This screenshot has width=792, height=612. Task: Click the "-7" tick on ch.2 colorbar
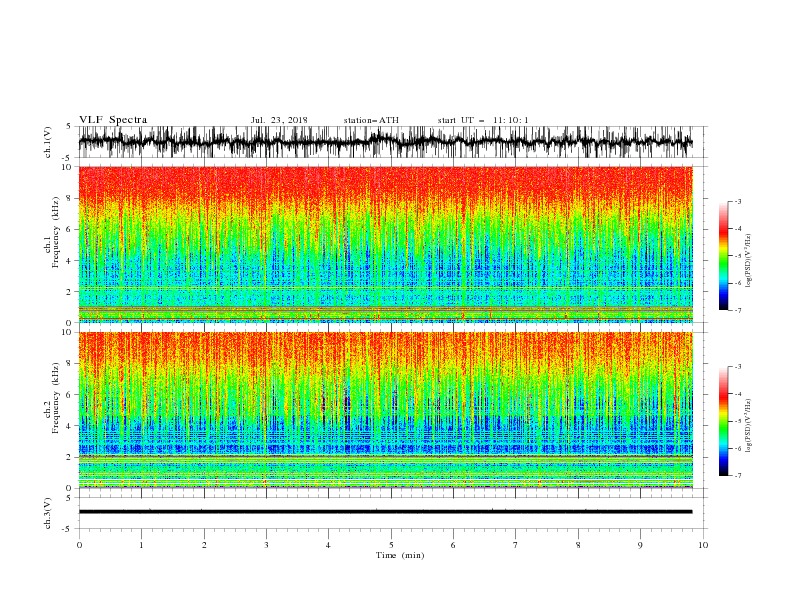pyautogui.click(x=737, y=476)
